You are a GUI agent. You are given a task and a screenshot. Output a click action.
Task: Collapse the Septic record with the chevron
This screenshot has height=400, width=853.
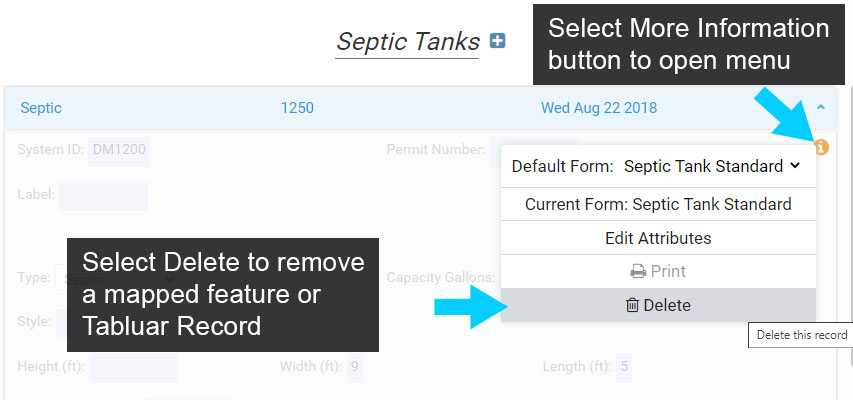point(820,107)
